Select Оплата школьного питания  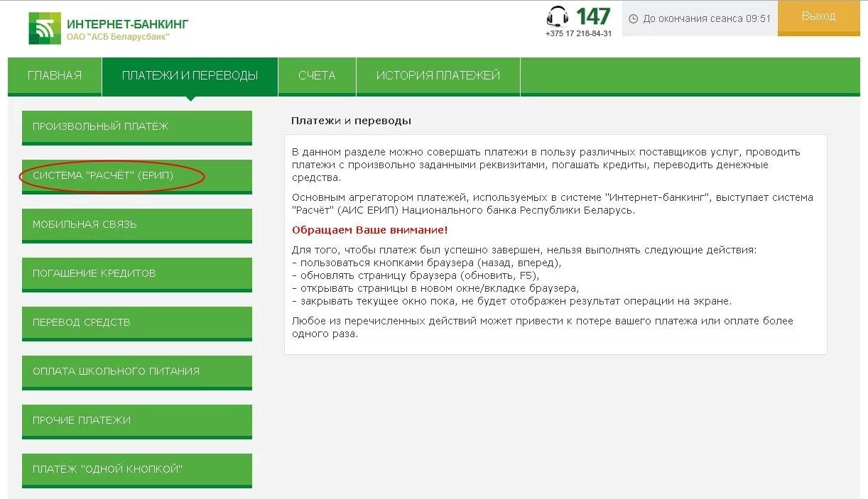pyautogui.click(x=136, y=371)
